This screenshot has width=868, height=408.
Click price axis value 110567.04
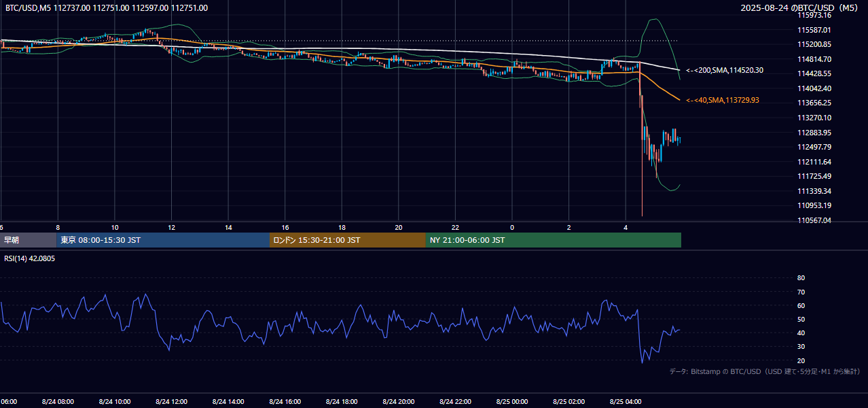pyautogui.click(x=814, y=220)
